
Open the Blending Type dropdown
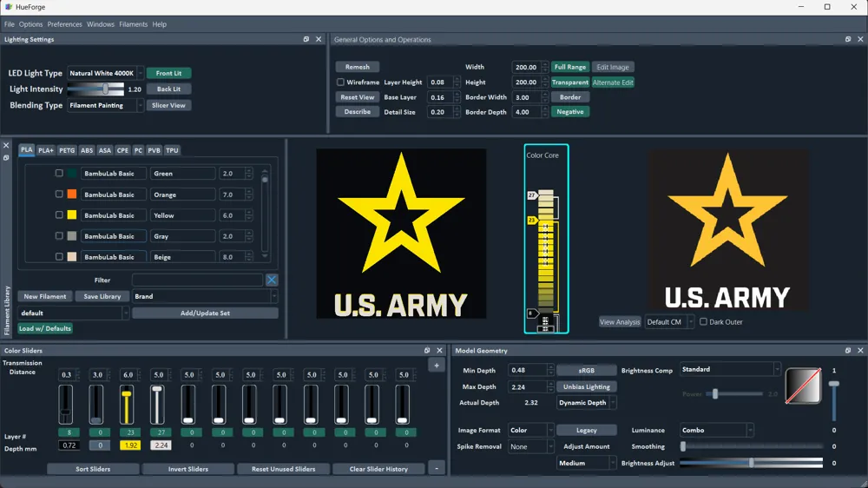pyautogui.click(x=105, y=105)
